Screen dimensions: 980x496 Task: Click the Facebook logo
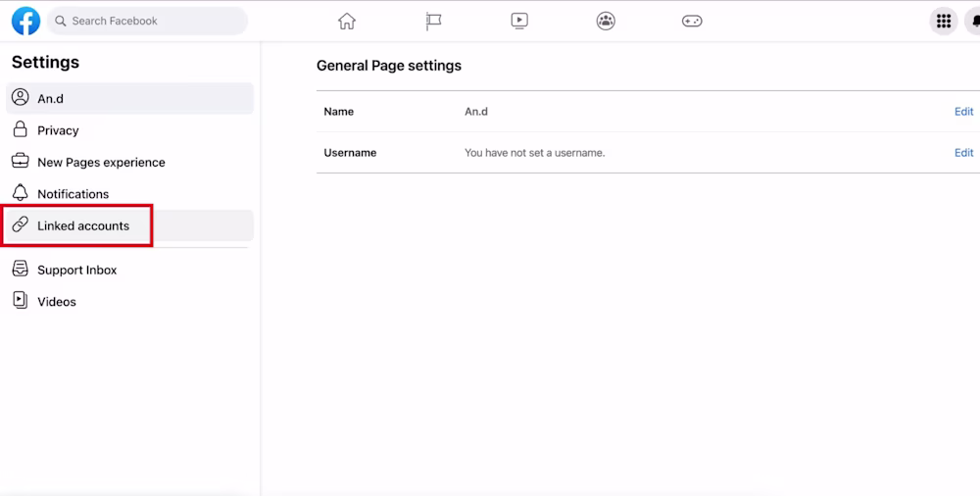coord(26,22)
